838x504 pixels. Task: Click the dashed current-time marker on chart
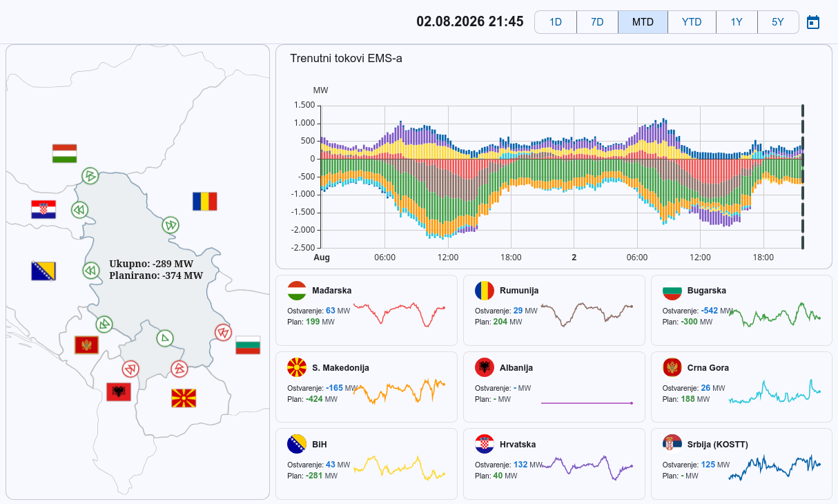pyautogui.click(x=803, y=177)
